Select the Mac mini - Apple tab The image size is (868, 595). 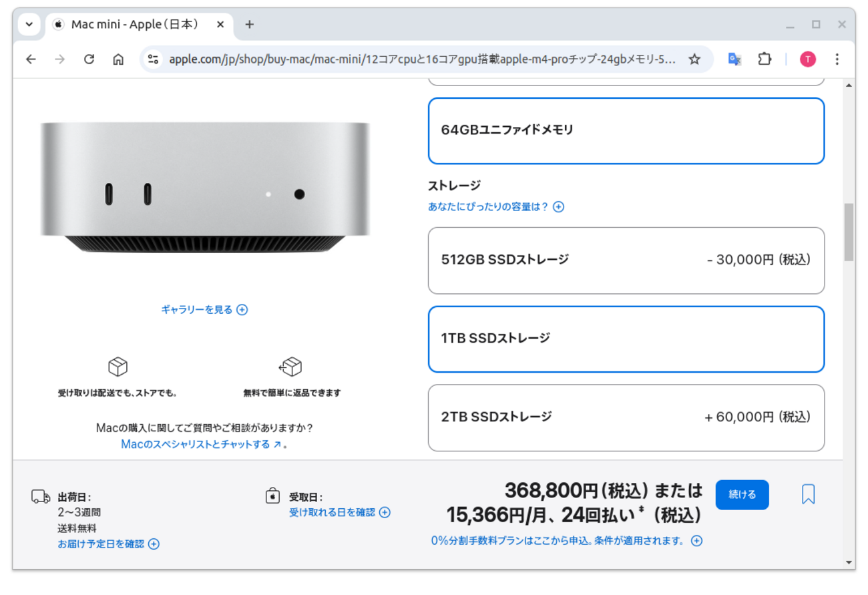click(140, 25)
